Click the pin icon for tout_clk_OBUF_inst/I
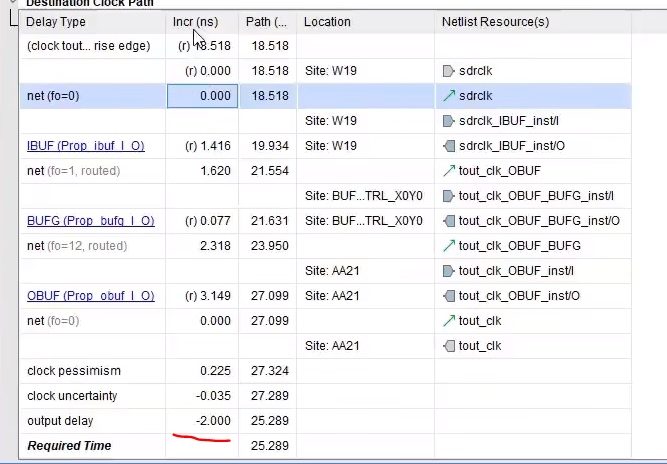Screen dimensions: 667x464 pyautogui.click(x=448, y=270)
